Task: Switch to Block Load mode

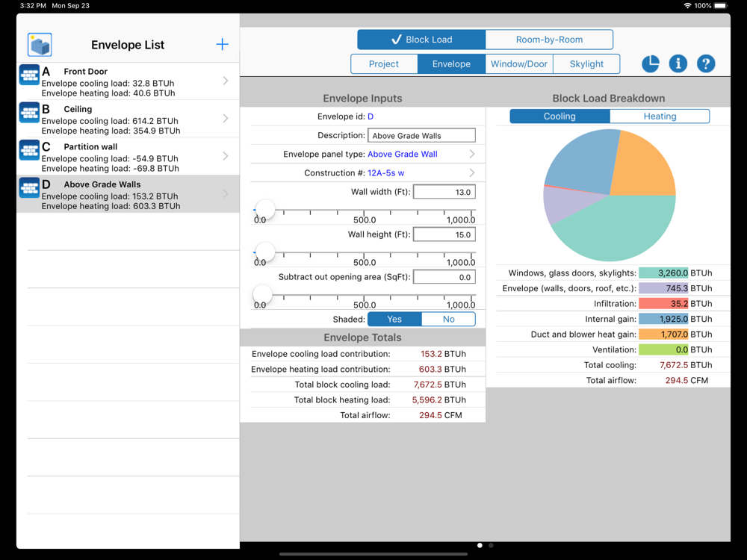Action: pyautogui.click(x=421, y=40)
